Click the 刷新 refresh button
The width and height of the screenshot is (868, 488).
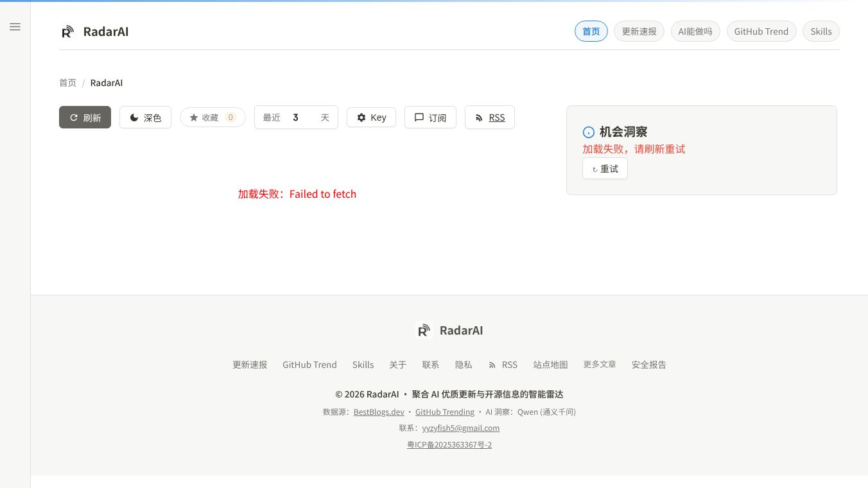pos(85,118)
